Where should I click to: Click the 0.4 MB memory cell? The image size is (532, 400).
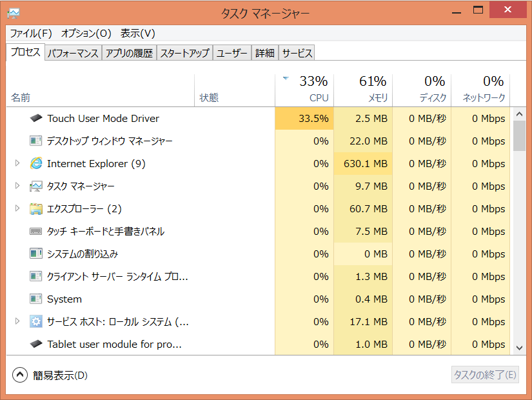click(363, 299)
